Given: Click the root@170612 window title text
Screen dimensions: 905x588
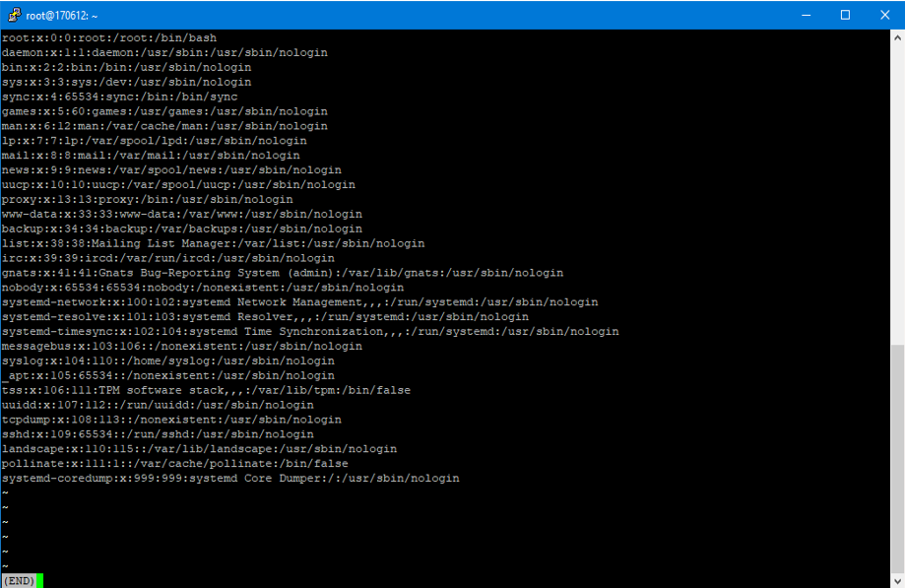Looking at the screenshot, I should point(61,15).
